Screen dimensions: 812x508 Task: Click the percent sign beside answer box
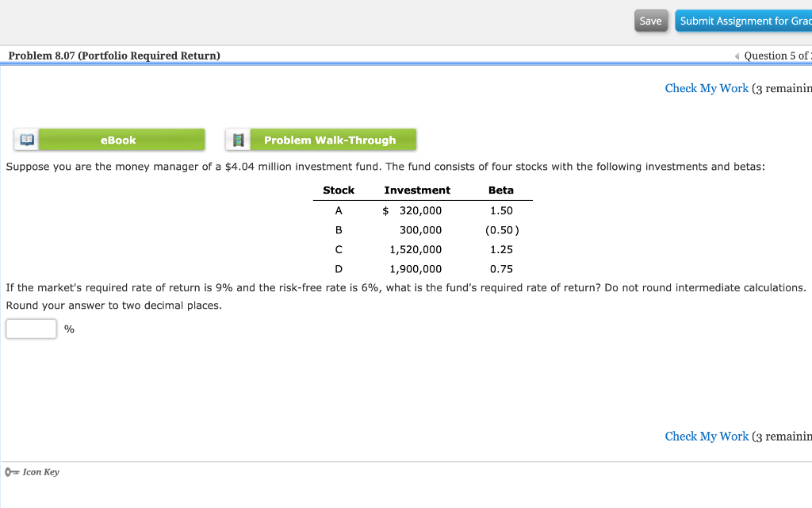click(70, 329)
